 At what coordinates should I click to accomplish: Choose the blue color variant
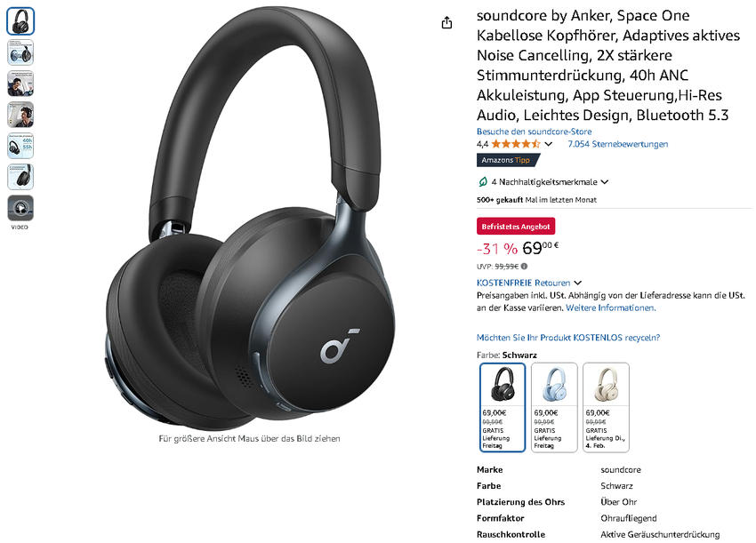click(x=554, y=407)
